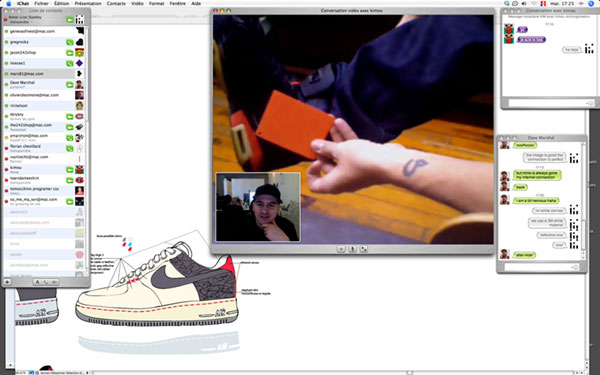This screenshot has height=375, width=600.
Task: Switch the video conversation to full screen
Action: tap(364, 249)
